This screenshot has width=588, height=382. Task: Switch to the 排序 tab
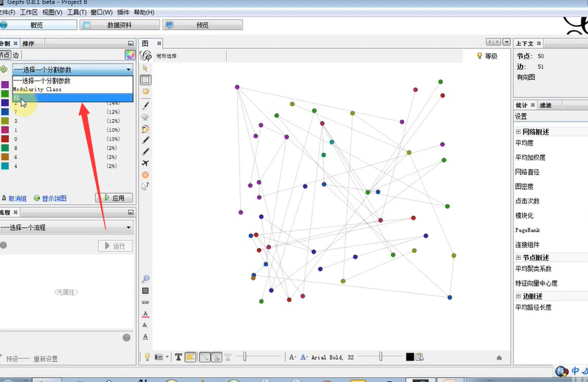tap(29, 43)
